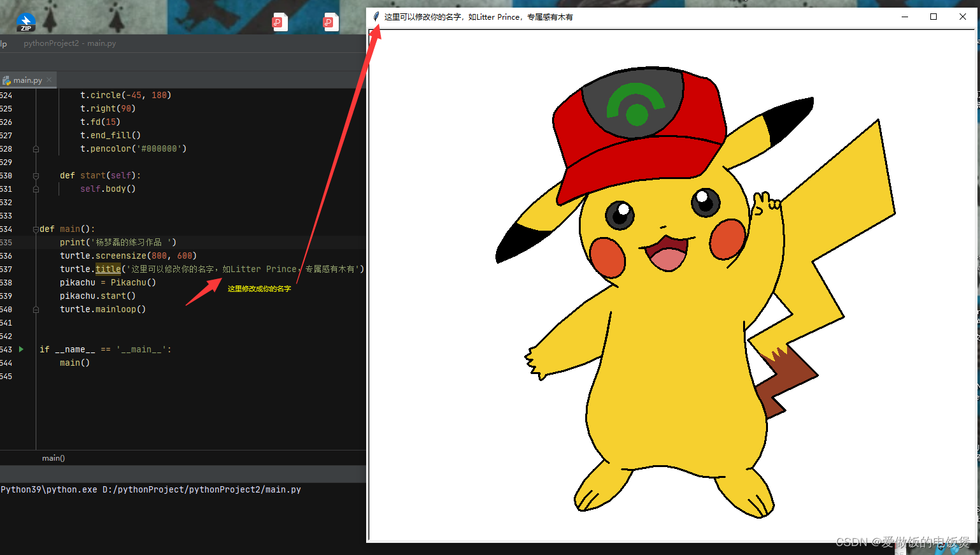Screen dimensions: 980x555
Task: Click the pikachu.start() line
Action: click(97, 296)
